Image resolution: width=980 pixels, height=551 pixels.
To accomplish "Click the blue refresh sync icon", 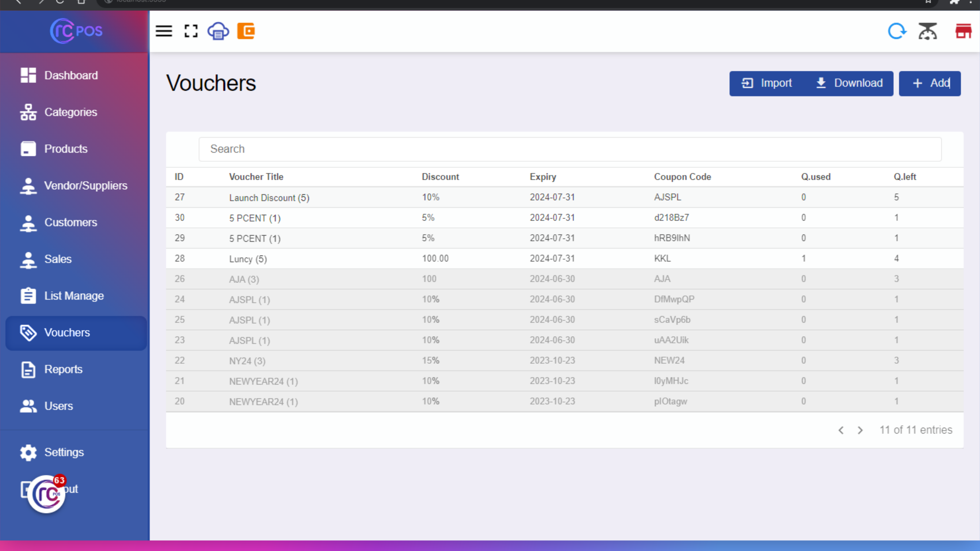I will click(897, 31).
